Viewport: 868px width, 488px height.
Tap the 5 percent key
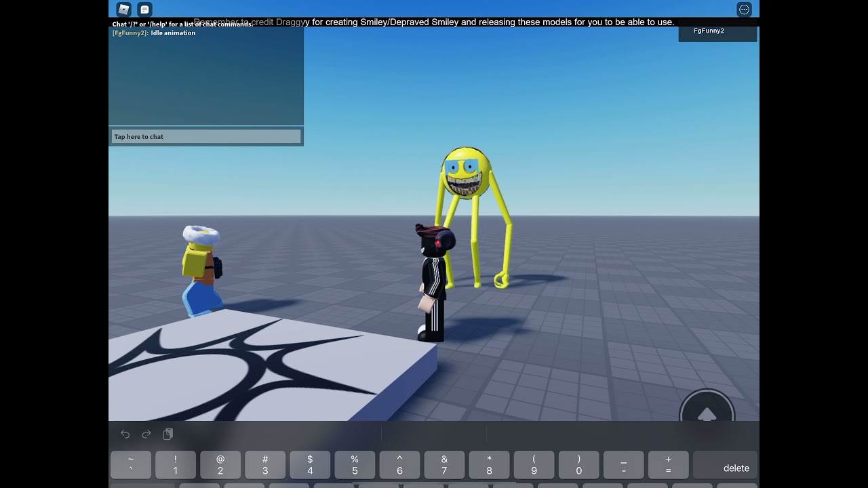pyautogui.click(x=355, y=465)
